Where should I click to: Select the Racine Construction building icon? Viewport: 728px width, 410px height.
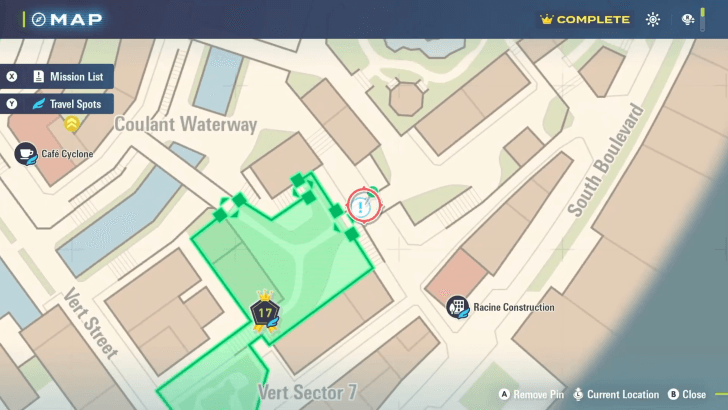(457, 307)
